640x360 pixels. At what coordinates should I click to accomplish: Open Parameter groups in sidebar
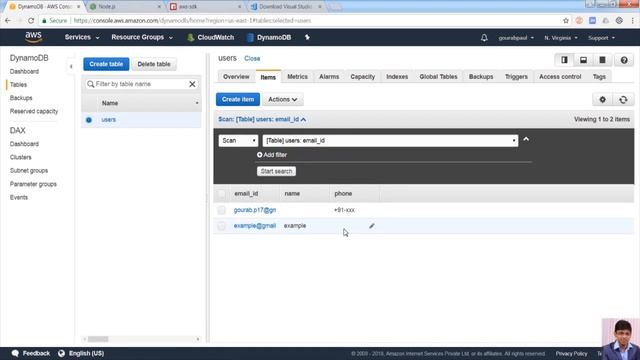33,184
